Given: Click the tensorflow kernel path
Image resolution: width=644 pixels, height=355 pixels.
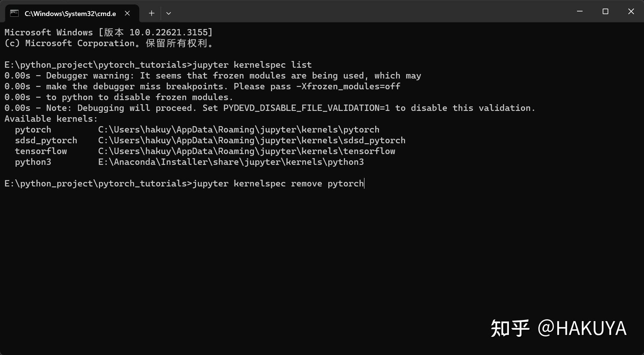Looking at the screenshot, I should (246, 151).
